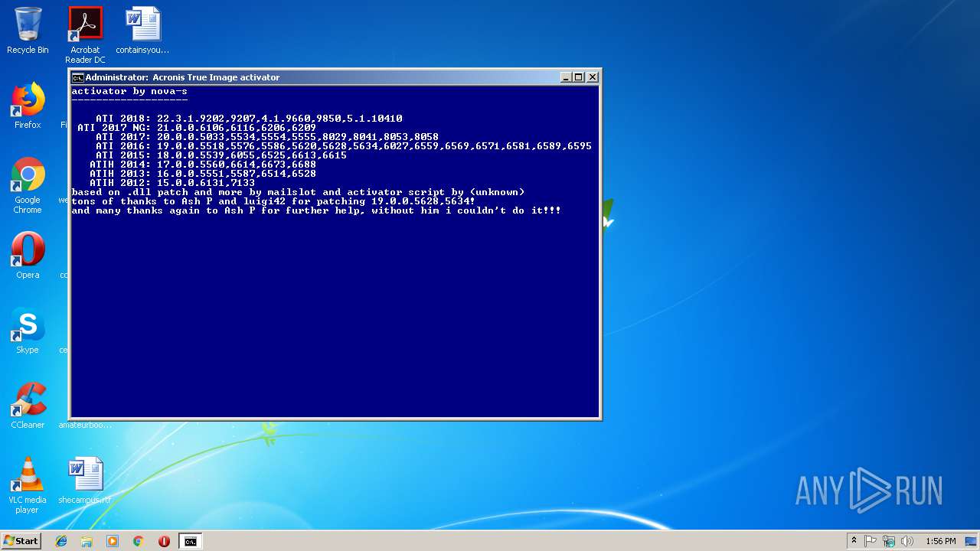The height and width of the screenshot is (551, 980).
Task: Click the 'activator by nova-s' line
Action: click(129, 91)
